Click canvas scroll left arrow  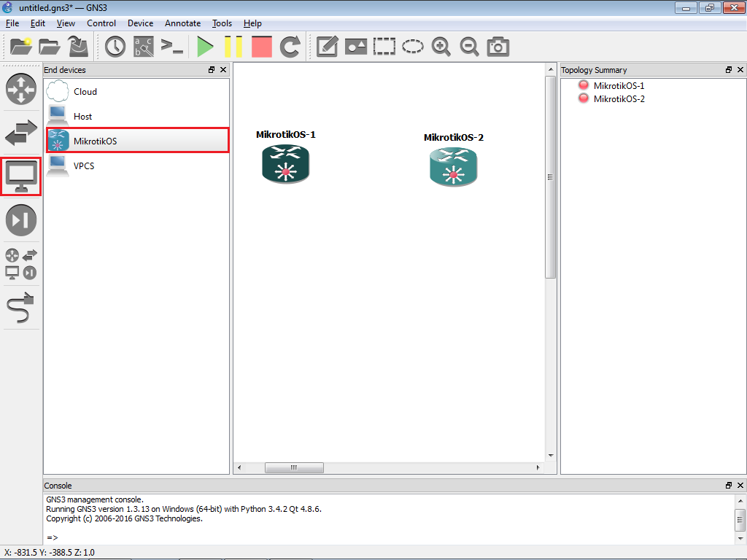point(239,467)
